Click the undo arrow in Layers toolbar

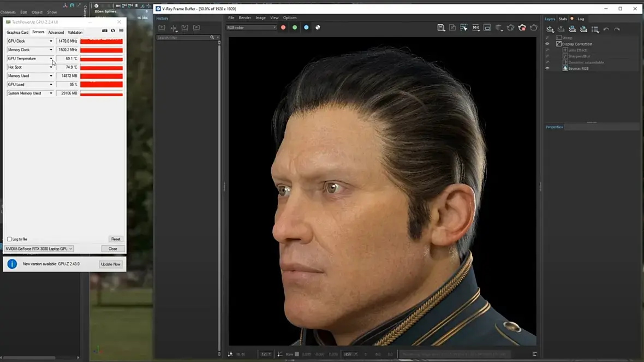tap(606, 29)
